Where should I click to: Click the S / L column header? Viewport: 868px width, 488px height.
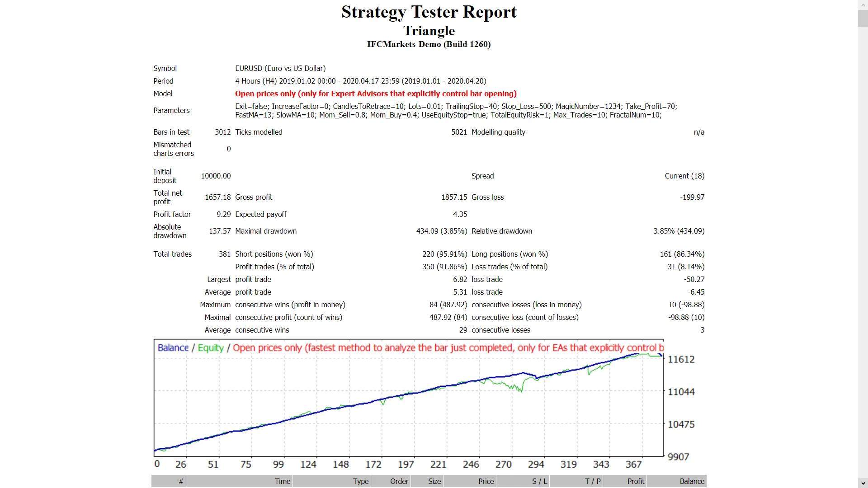[x=539, y=481]
